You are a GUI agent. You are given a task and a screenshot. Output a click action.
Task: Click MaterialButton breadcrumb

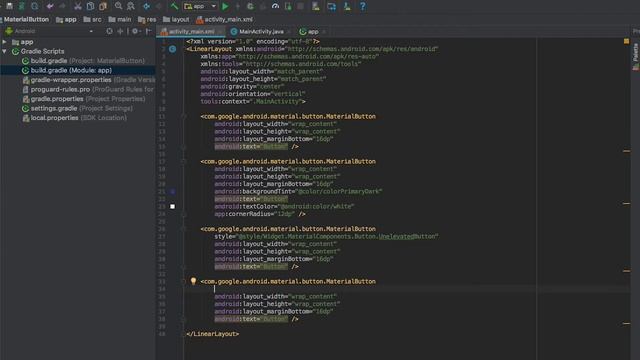pos(25,19)
